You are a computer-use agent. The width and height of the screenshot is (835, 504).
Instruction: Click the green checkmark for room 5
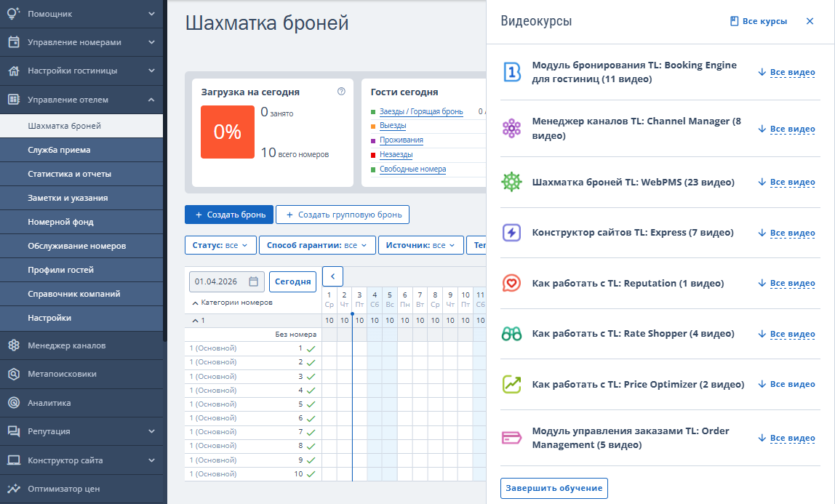[x=311, y=404]
